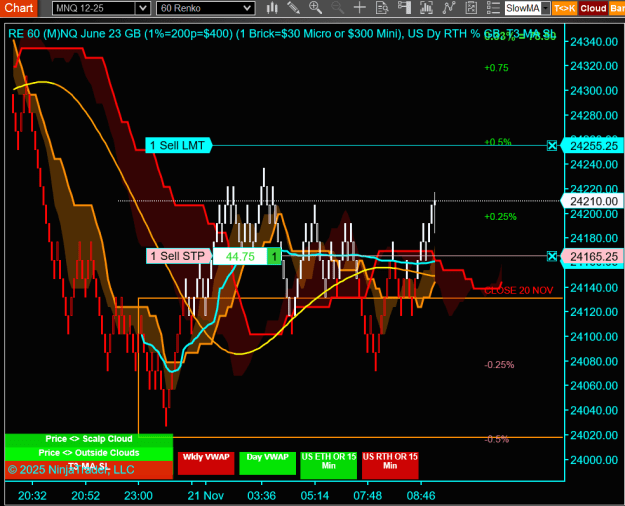Select the 1 Sell LMT order label
Viewport: 625px width, 506px height.
(178, 146)
